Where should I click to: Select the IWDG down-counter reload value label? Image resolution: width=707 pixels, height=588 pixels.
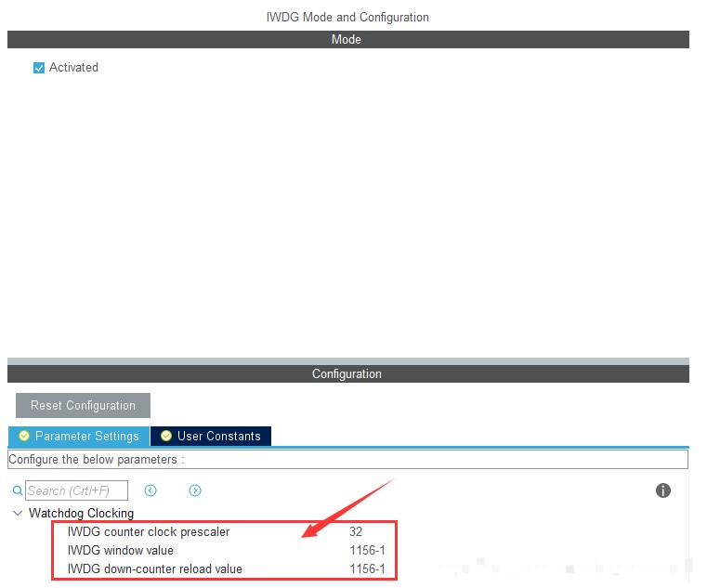154,568
